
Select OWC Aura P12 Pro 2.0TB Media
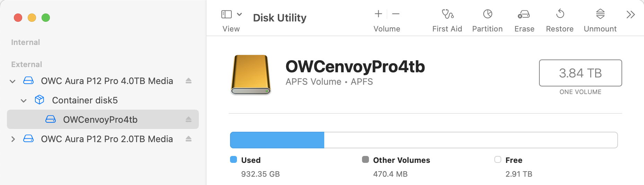pos(107,139)
